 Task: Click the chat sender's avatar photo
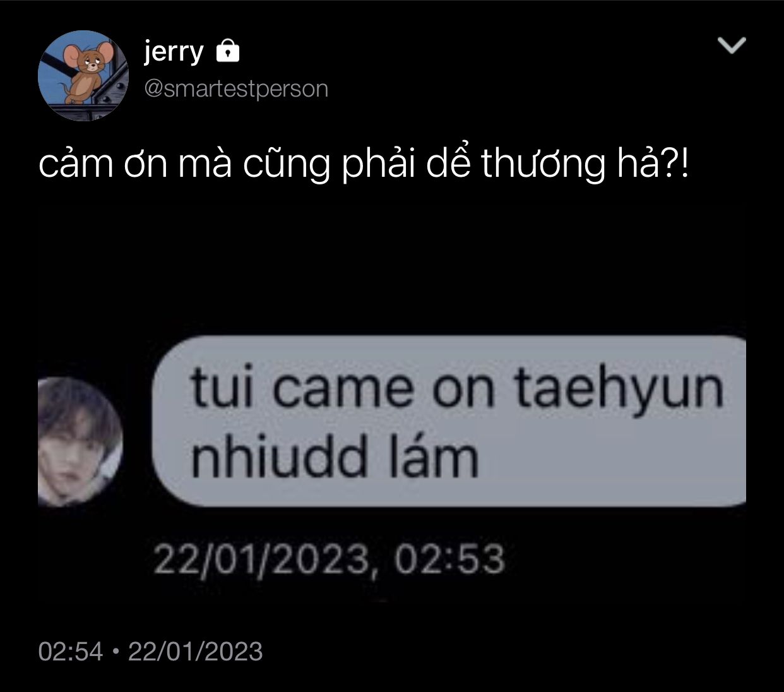click(80, 441)
